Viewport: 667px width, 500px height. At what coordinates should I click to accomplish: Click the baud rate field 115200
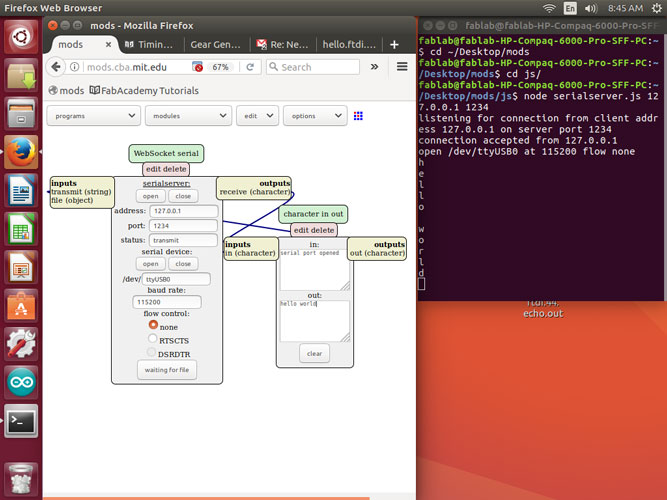[x=167, y=302]
